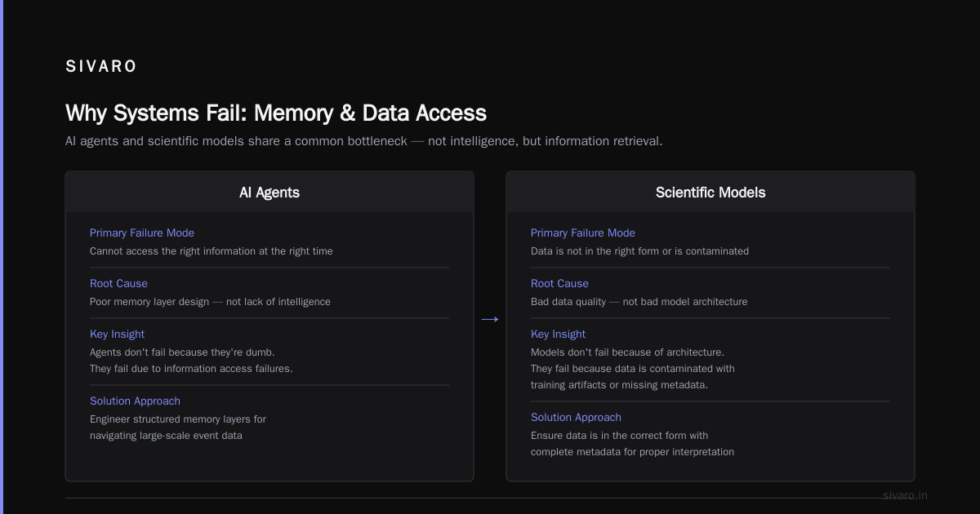This screenshot has width=980, height=514.
Task: Click the subtitle about common bottleneck
Action: pos(363,141)
